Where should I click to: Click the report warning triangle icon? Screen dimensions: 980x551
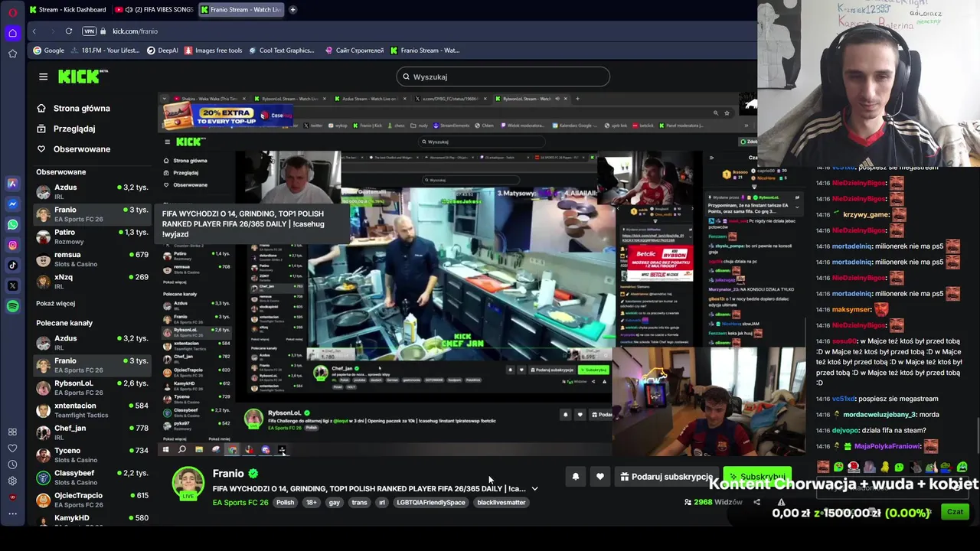[781, 502]
